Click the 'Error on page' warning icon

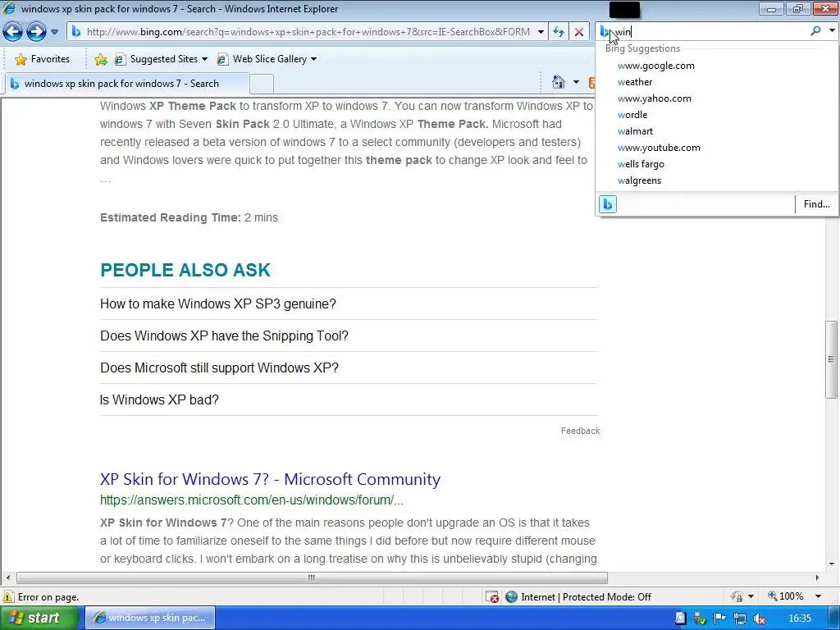8,597
